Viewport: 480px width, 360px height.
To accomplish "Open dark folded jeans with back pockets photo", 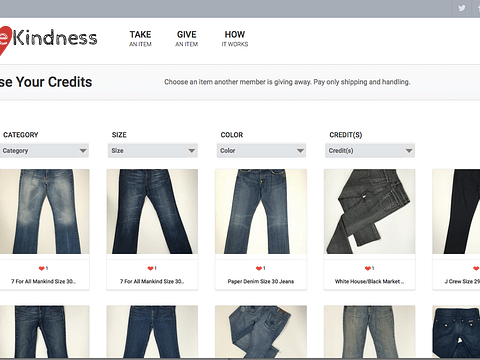I will coord(456,332).
